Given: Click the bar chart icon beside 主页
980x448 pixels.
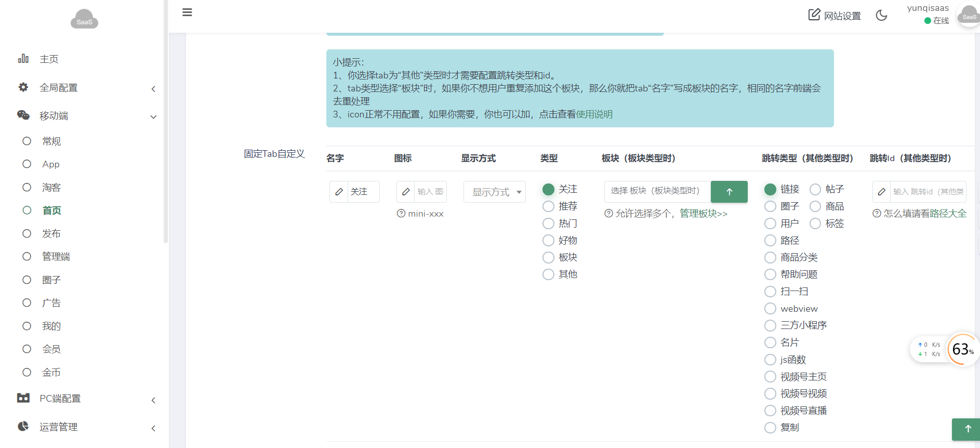Looking at the screenshot, I should pos(23,58).
